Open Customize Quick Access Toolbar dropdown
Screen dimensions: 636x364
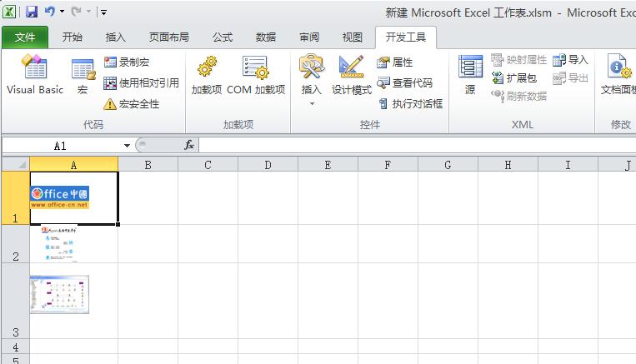[104, 12]
